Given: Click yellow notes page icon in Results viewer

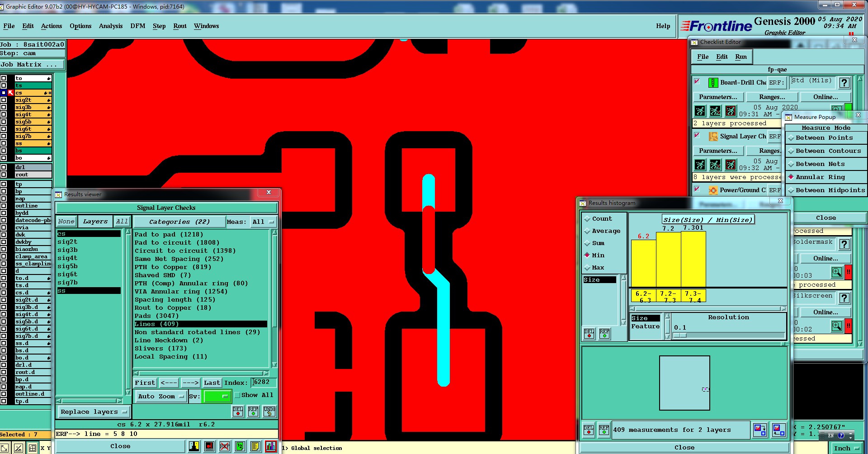Looking at the screenshot, I should pyautogui.click(x=255, y=446).
